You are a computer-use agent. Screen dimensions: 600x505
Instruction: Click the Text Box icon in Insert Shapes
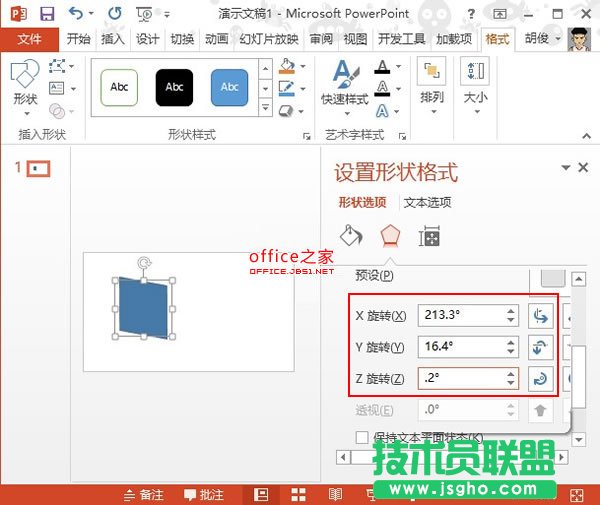coord(57,88)
